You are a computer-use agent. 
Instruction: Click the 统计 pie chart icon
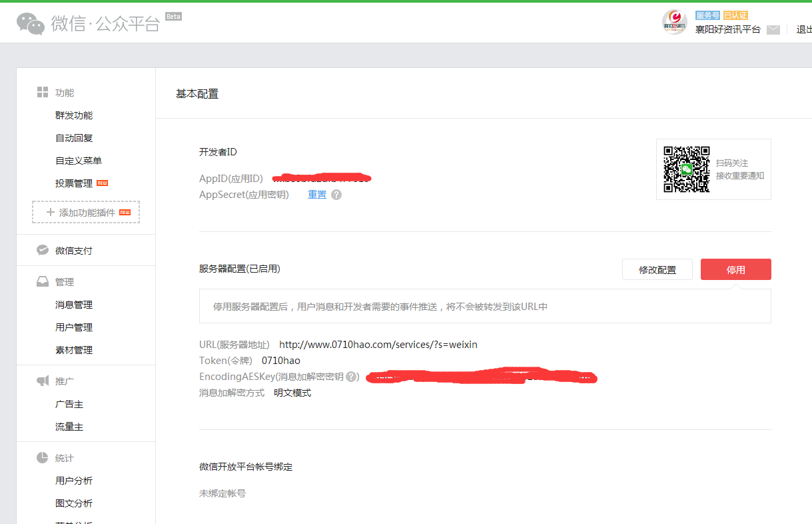pyautogui.click(x=43, y=457)
